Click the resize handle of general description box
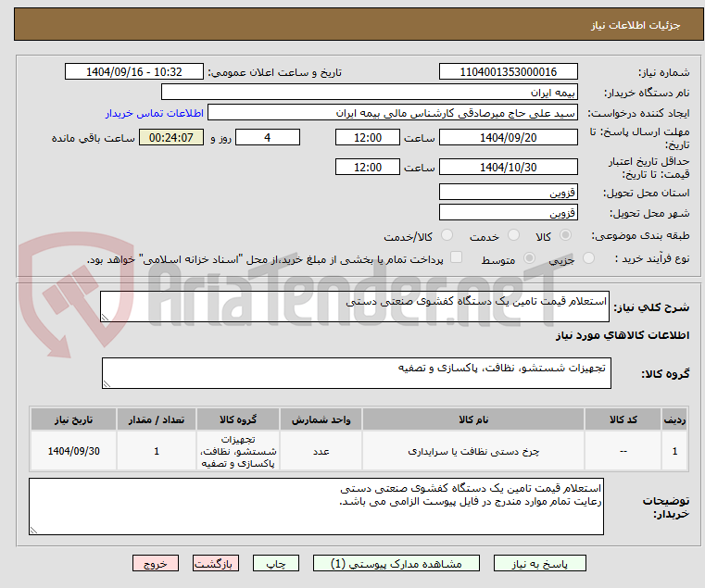705x588 pixels. pos(106,318)
